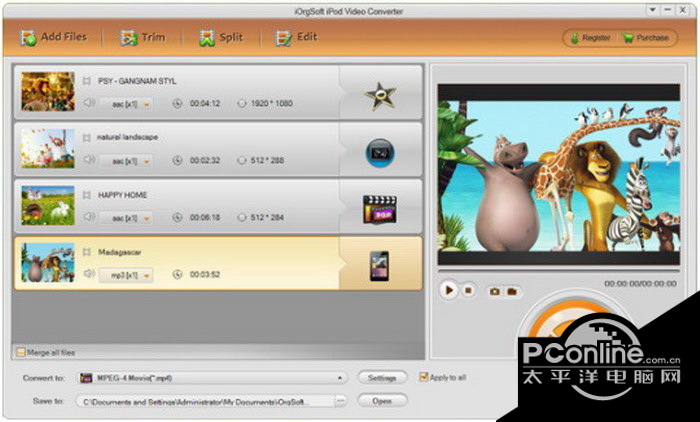Click the 512 * 284 resolution text
This screenshot has height=422, width=700.
[x=267, y=217]
